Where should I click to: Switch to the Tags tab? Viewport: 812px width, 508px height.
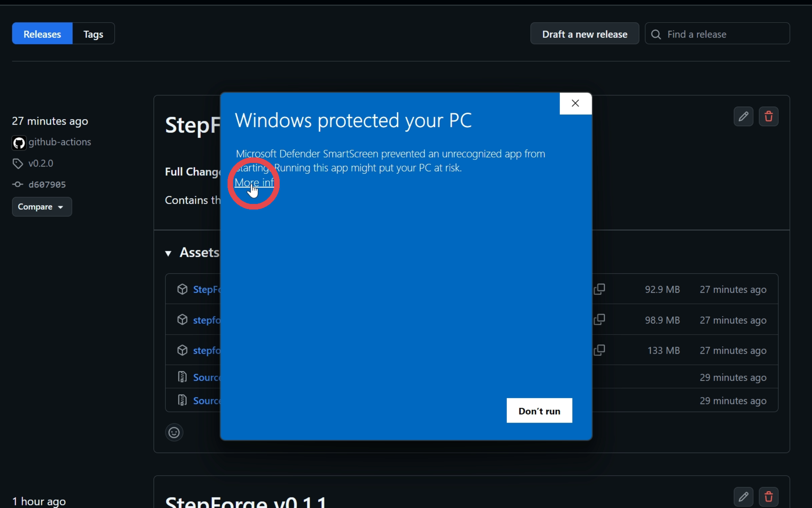pyautogui.click(x=93, y=34)
